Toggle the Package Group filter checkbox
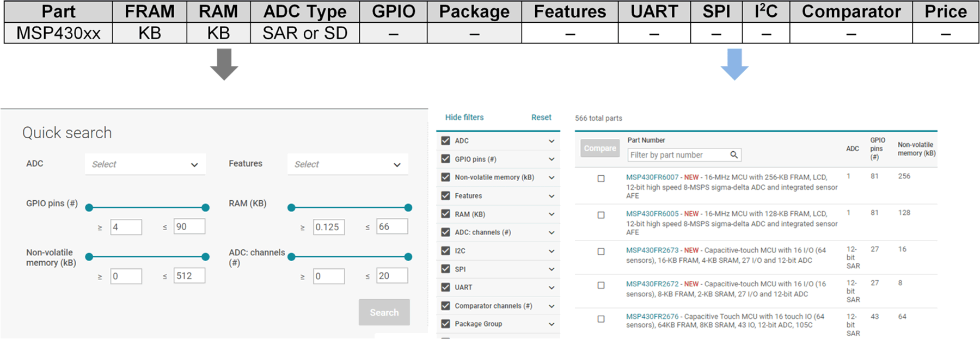 [x=445, y=324]
